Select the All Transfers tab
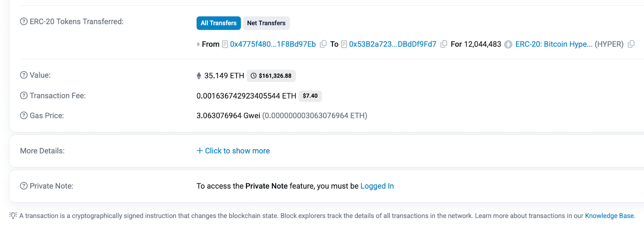 (x=219, y=23)
